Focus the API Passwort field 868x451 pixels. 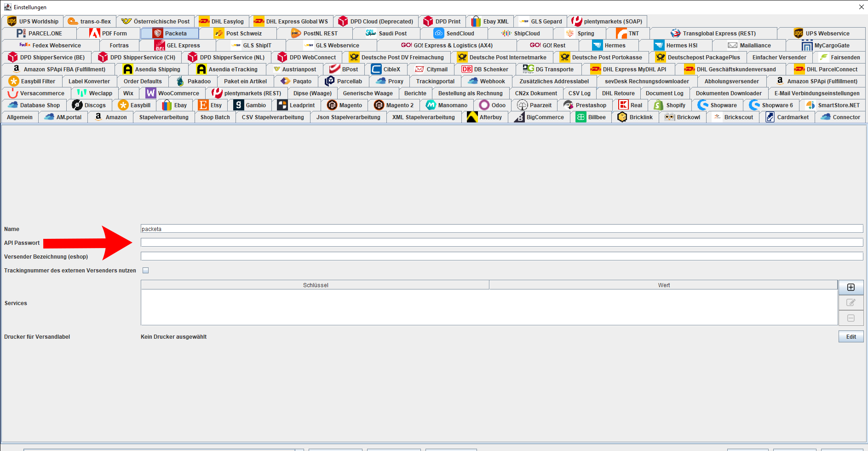click(x=502, y=243)
